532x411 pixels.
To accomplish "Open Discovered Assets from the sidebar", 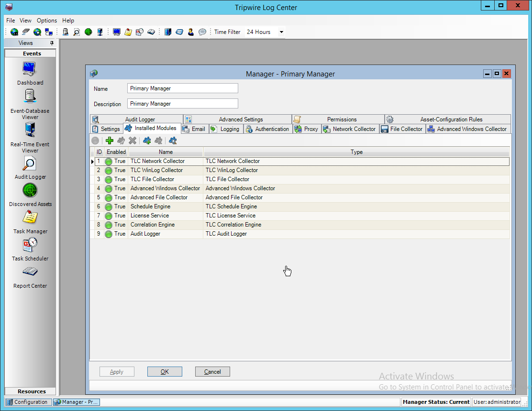I will pyautogui.click(x=30, y=195).
